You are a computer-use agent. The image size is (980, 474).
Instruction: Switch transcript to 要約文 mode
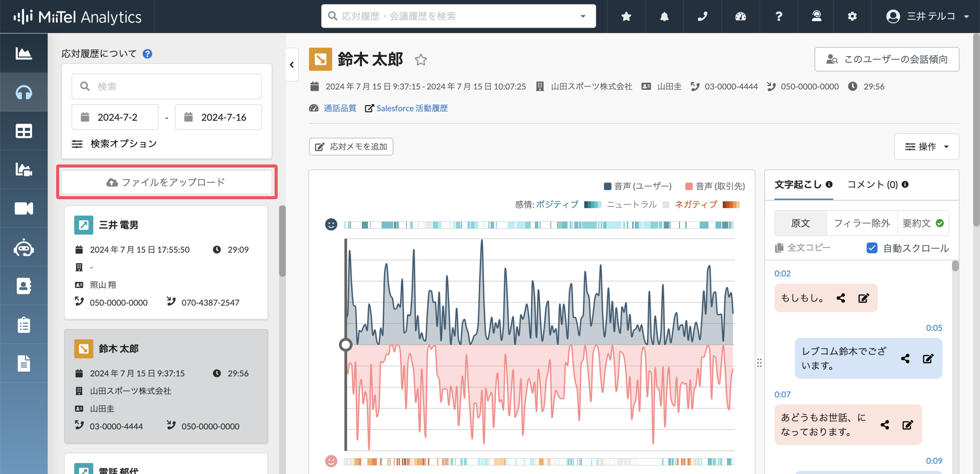(923, 223)
